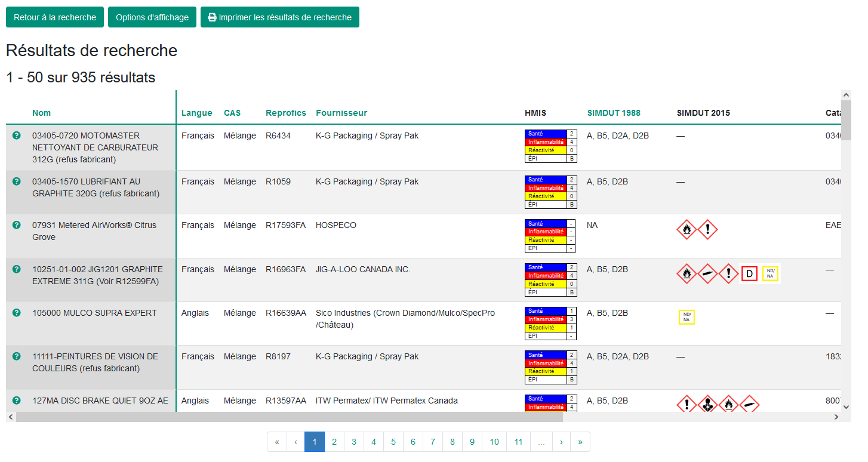Click help icon beside PEINTURES DE VISION
Viewport: 868px width, 462px height.
tap(17, 356)
